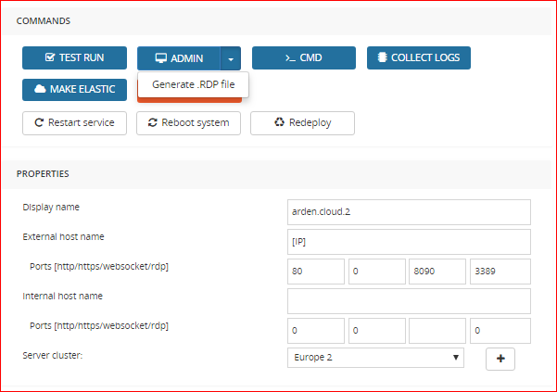Click the Display name input field
This screenshot has width=557, height=392.
pos(409,212)
